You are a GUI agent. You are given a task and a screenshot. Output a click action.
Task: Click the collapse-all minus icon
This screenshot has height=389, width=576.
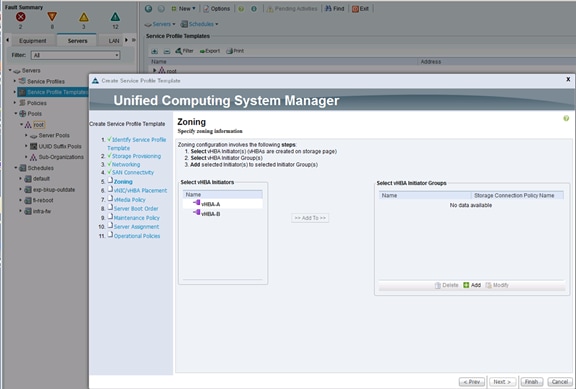(x=166, y=51)
